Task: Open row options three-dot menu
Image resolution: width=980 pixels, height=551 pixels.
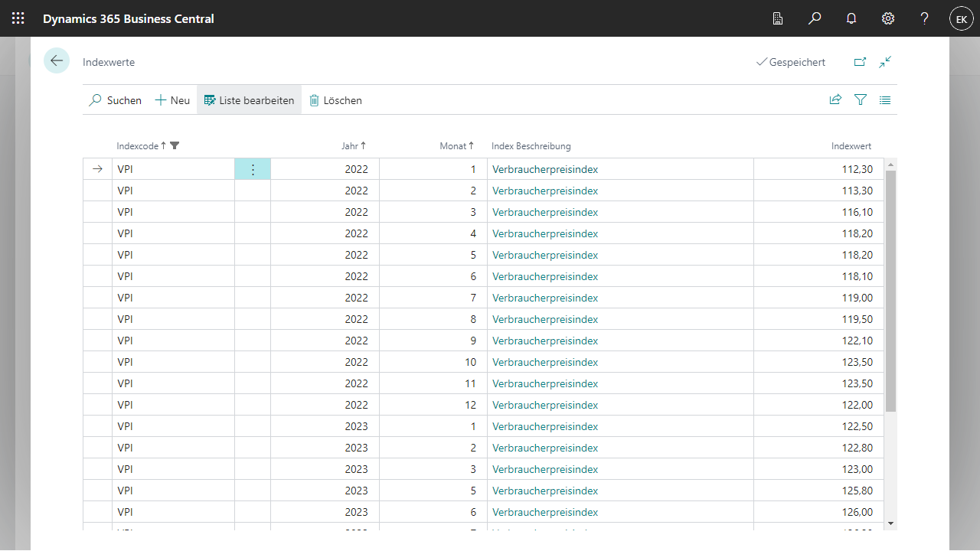Action: [x=253, y=169]
